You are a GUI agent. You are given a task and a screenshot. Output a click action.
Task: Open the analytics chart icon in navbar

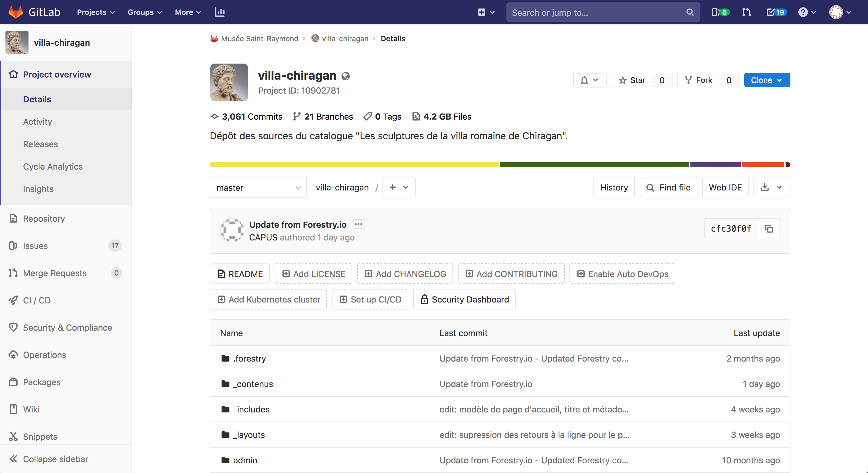pyautogui.click(x=220, y=12)
